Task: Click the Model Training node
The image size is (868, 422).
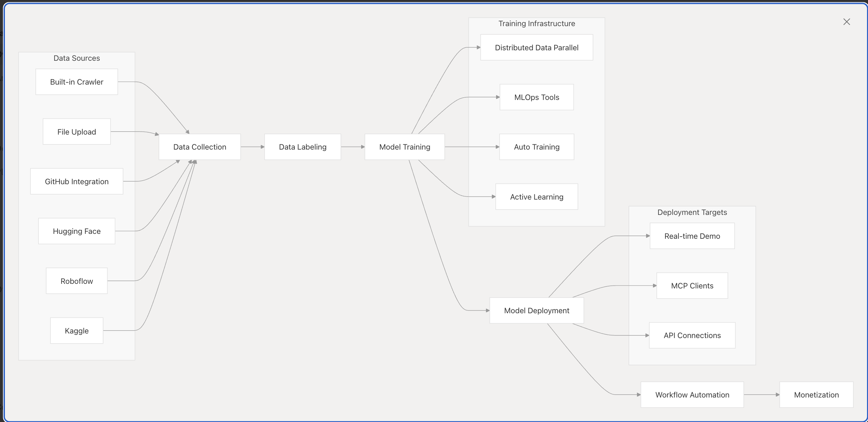Action: pos(404,147)
